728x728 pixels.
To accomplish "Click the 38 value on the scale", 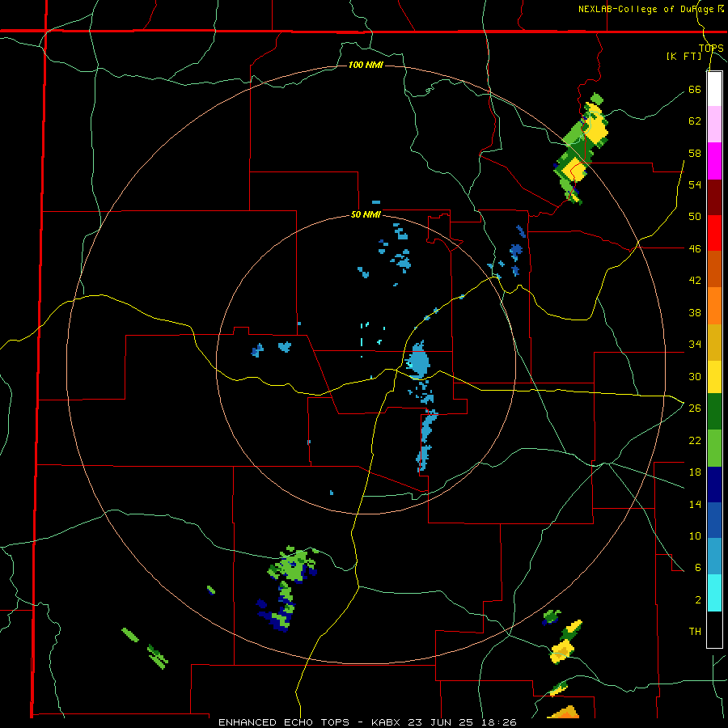I will 695,313.
